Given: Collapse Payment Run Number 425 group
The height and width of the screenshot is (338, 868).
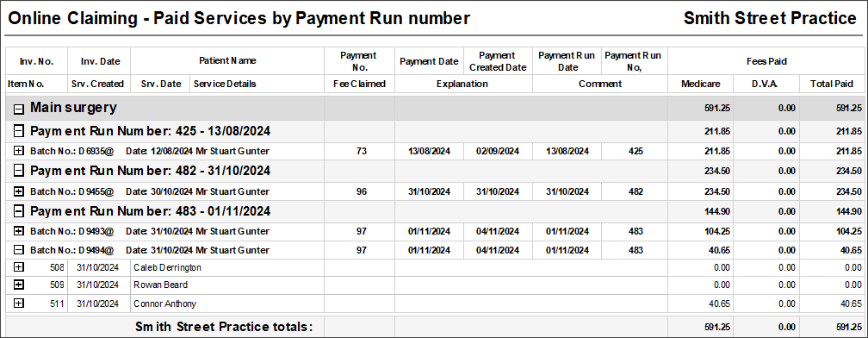Looking at the screenshot, I should 19,131.
